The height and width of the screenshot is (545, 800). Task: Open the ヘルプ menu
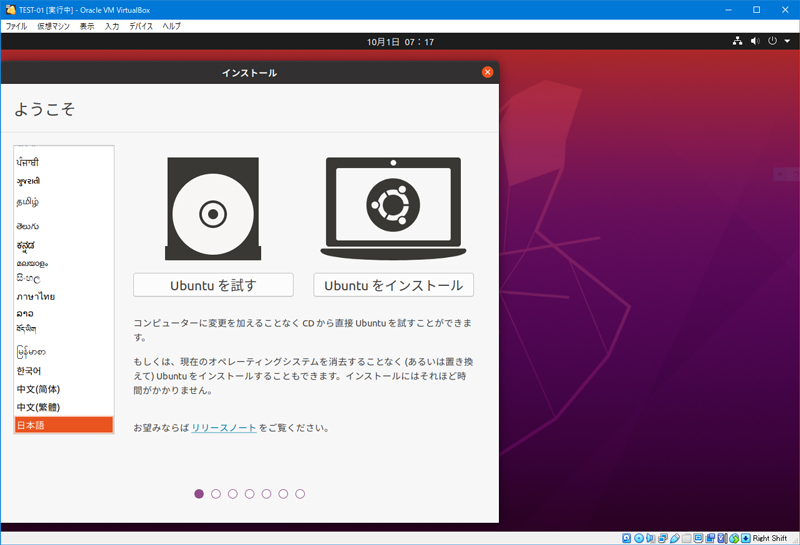click(171, 26)
